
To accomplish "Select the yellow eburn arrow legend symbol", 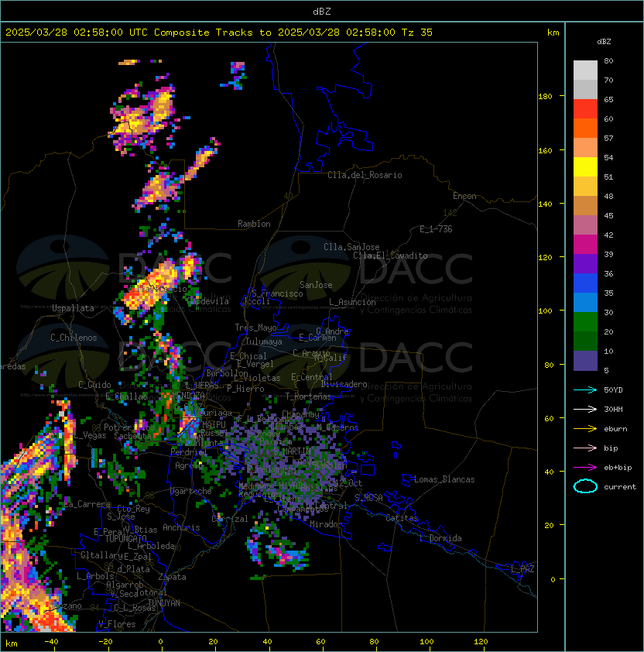I will tap(585, 429).
